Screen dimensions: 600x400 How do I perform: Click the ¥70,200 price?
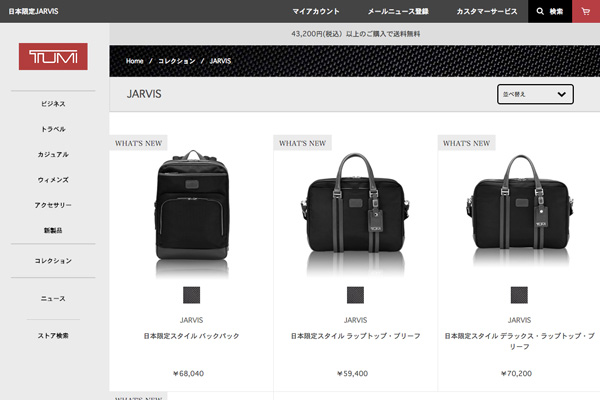click(516, 374)
